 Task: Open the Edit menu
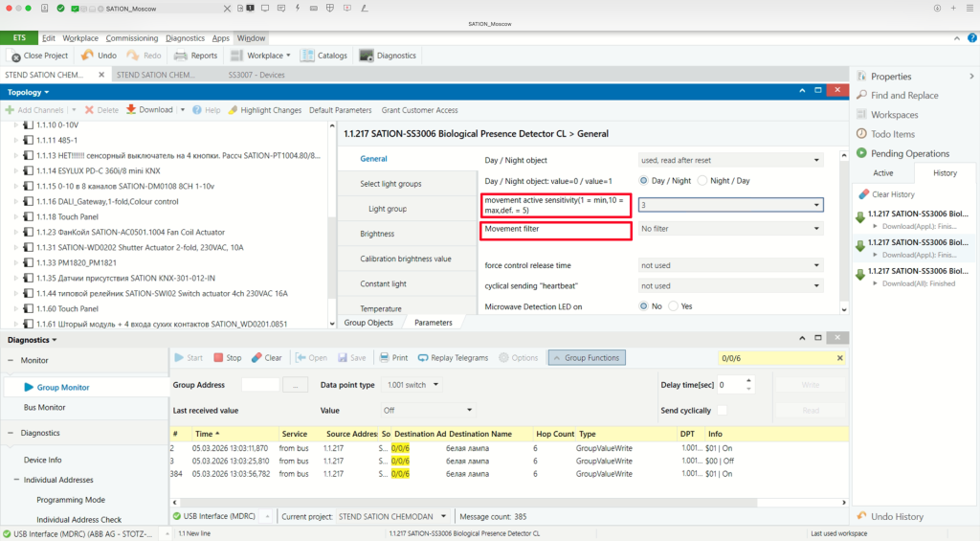(48, 38)
